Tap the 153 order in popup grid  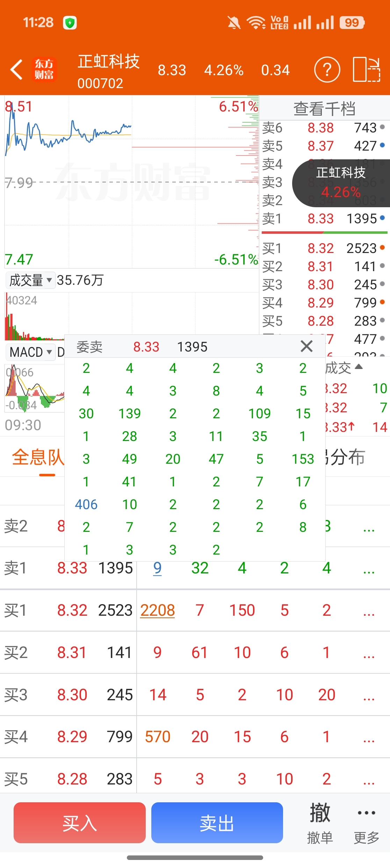(303, 459)
